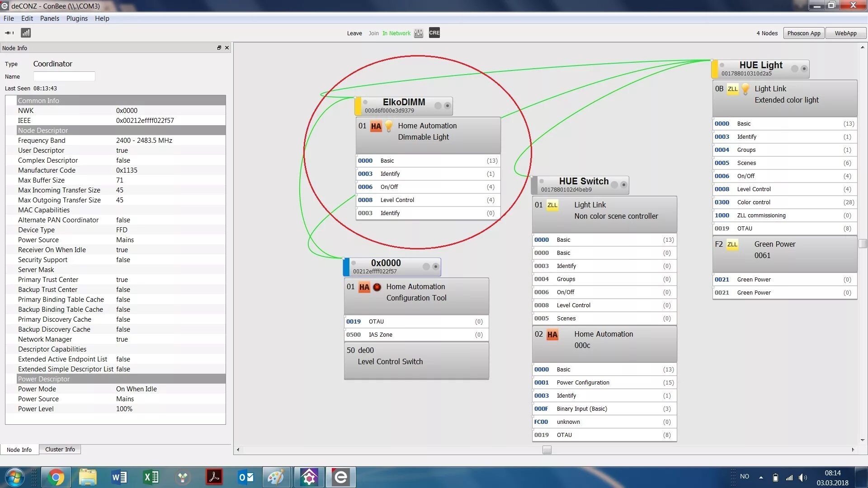The height and width of the screenshot is (488, 868).
Task: Float the Node Info panel
Action: coord(219,48)
